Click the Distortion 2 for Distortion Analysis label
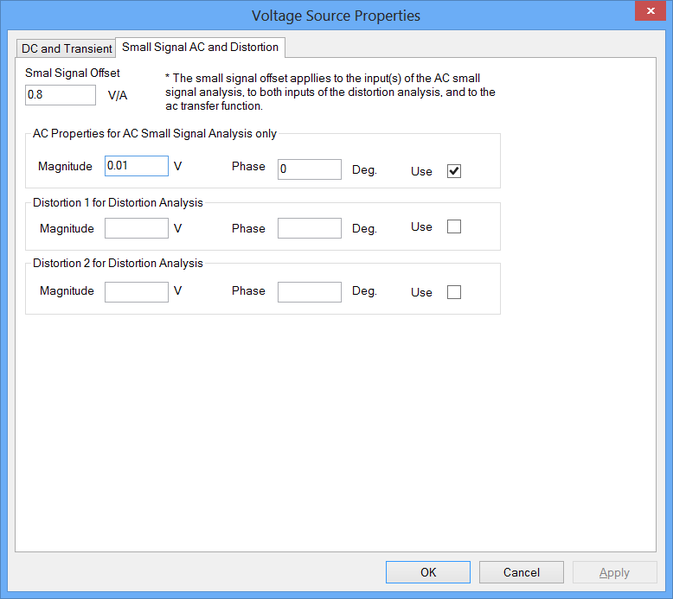673x599 pixels. 118,263
